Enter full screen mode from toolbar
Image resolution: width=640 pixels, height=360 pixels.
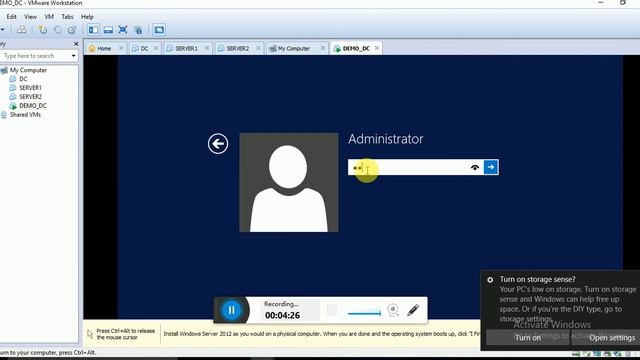pos(123,30)
